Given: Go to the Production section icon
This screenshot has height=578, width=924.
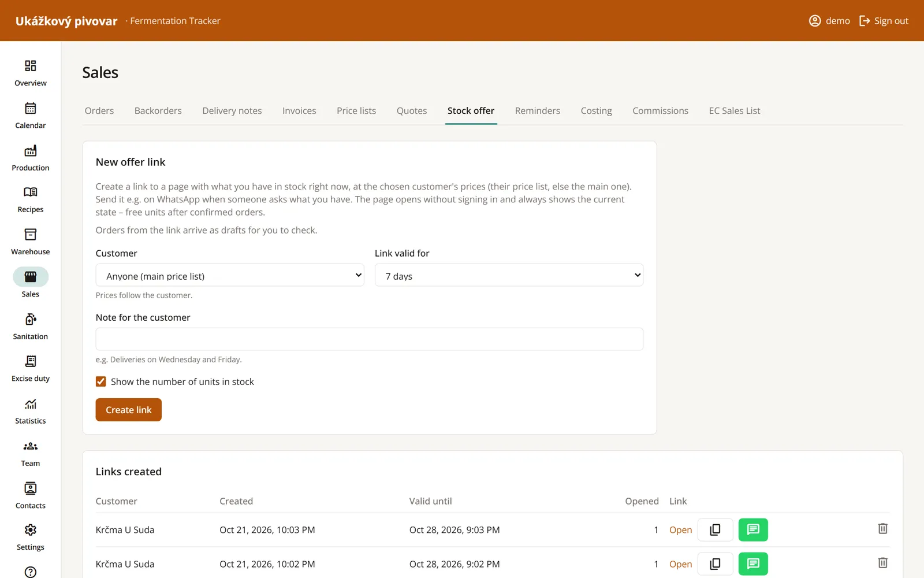Looking at the screenshot, I should pos(31,151).
